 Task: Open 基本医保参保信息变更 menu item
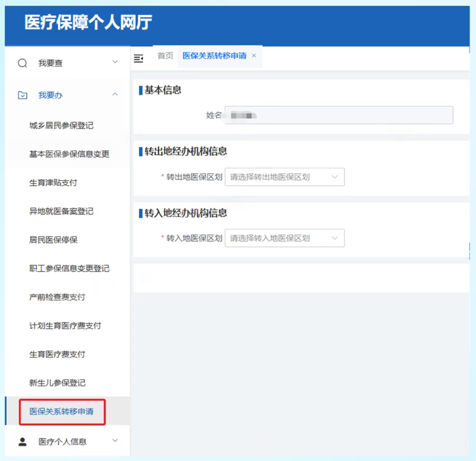pos(69,154)
